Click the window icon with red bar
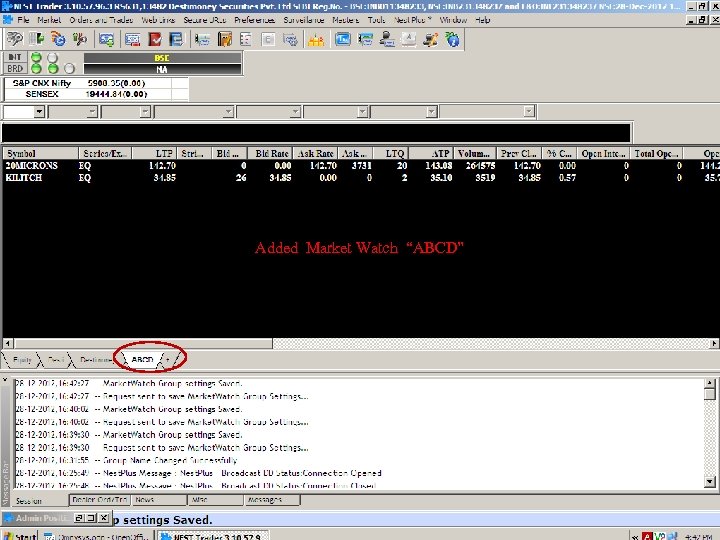The width and height of the screenshot is (720, 540). tap(133, 39)
